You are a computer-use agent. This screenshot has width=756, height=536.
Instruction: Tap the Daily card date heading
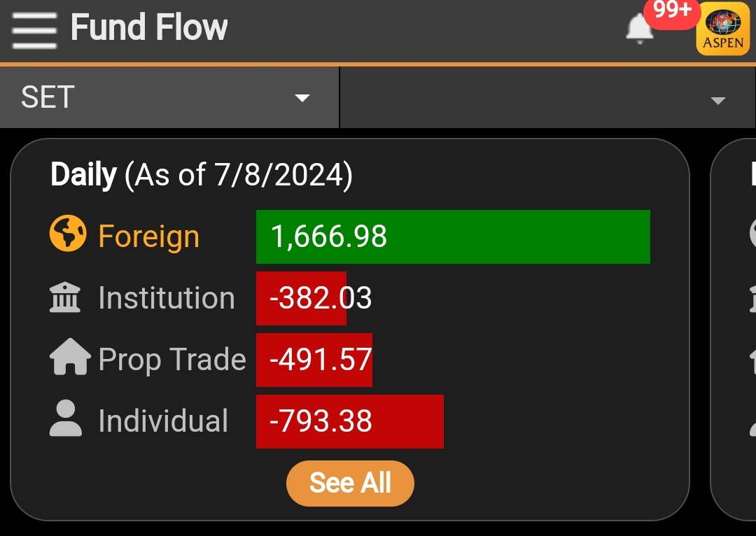pyautogui.click(x=202, y=175)
